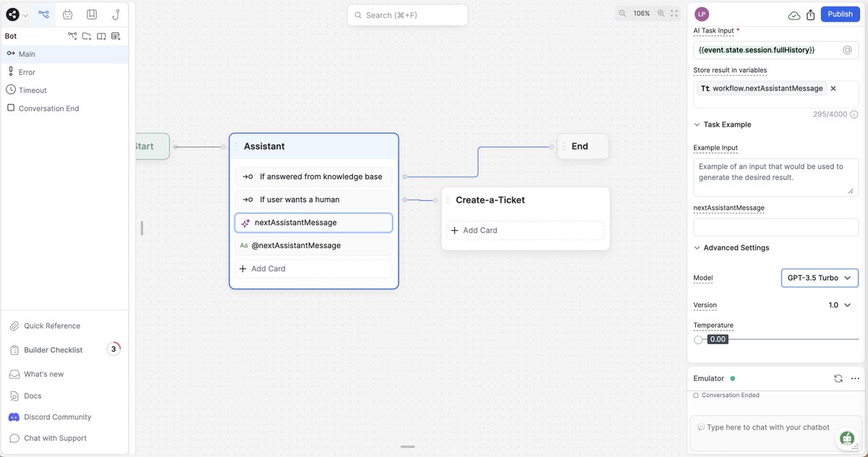Select the bot/agent icon in top toolbar
The height and width of the screenshot is (457, 868).
(67, 14)
